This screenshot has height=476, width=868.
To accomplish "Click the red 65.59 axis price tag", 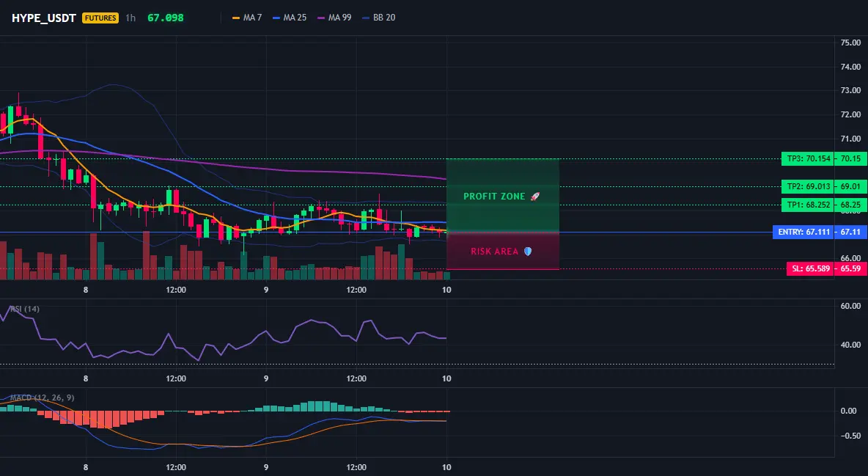I will pos(851,268).
